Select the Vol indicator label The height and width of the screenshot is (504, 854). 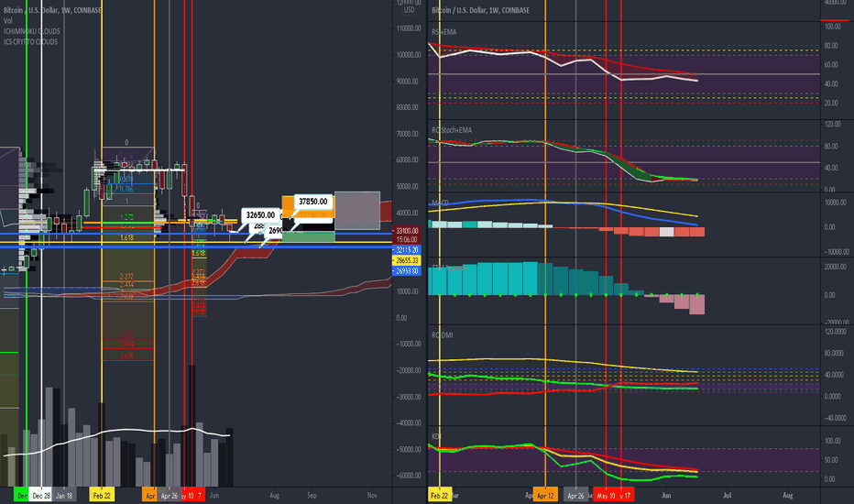point(7,21)
